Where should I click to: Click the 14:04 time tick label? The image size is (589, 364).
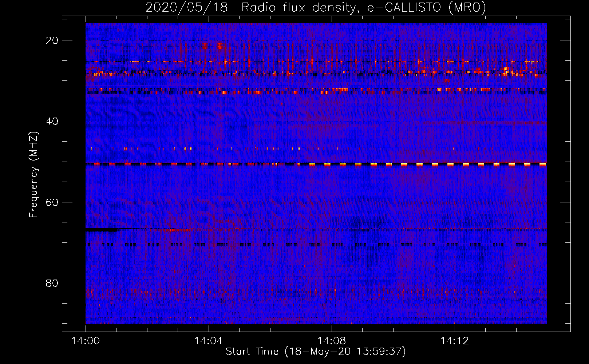pyautogui.click(x=209, y=341)
